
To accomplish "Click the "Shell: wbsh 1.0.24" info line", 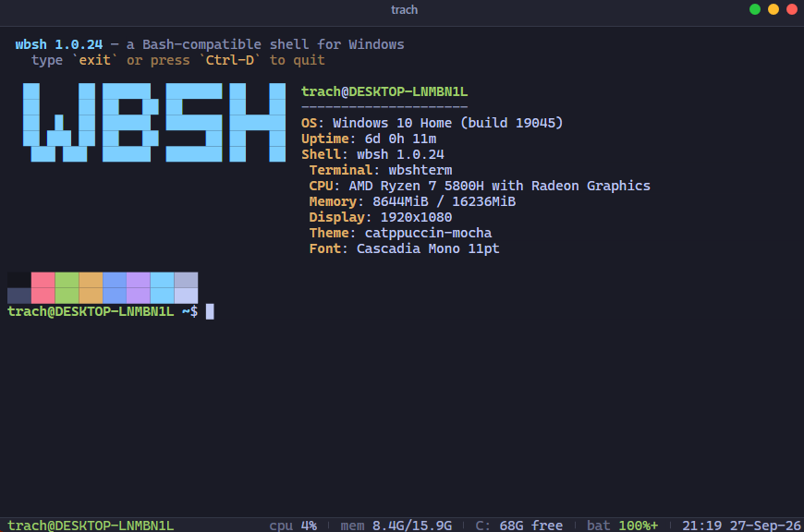I will tap(372, 154).
